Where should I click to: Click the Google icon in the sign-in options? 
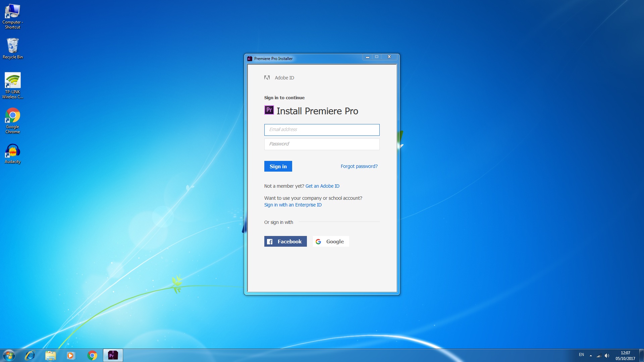[318, 241]
